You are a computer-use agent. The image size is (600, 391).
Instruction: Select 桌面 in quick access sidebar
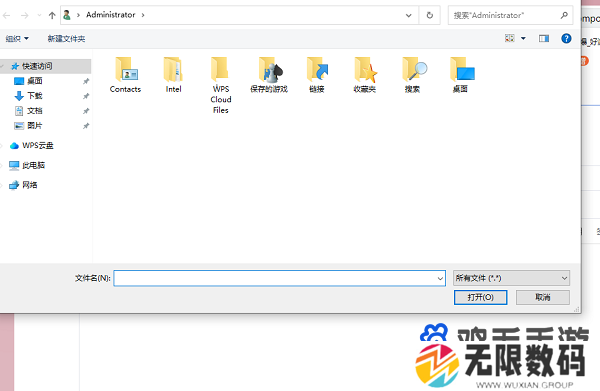pyautogui.click(x=34, y=81)
